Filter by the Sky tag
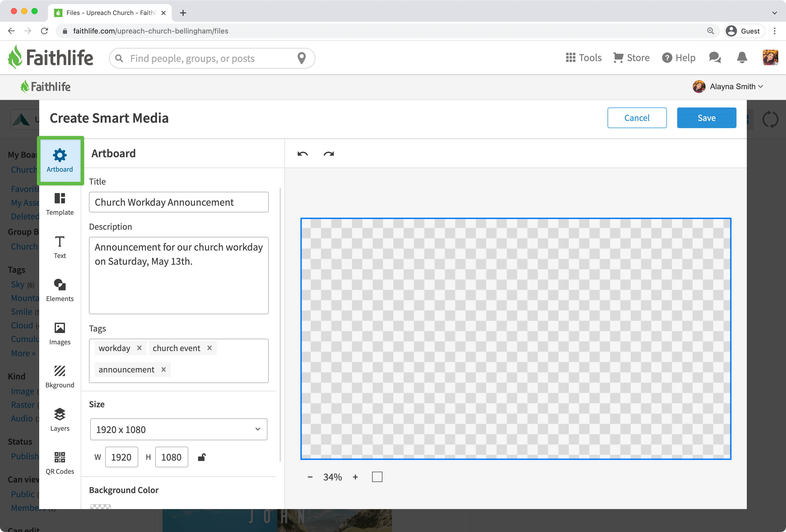The image size is (786, 532). [18, 284]
